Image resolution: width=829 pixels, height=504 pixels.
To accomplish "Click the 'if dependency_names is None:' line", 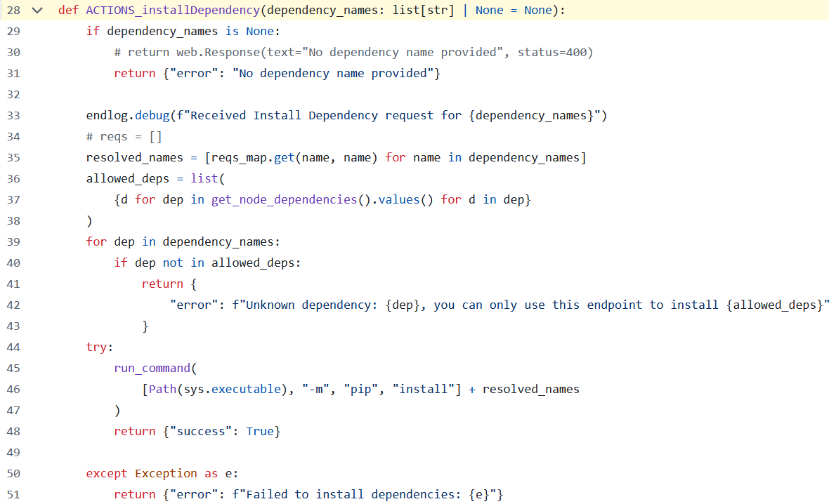I will coord(183,31).
